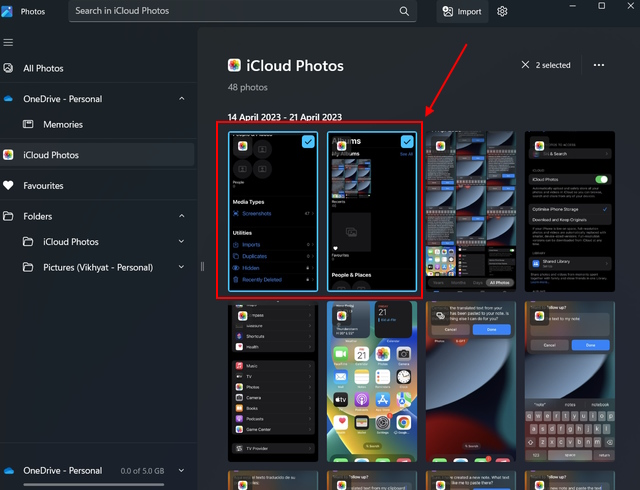The height and width of the screenshot is (490, 640).
Task: Click the Import button
Action: pos(462,11)
